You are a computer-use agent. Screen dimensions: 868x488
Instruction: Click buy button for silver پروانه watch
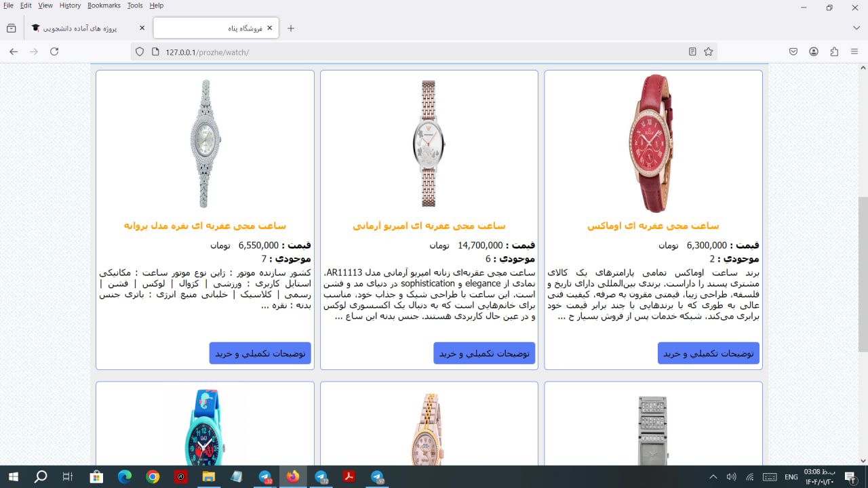(260, 353)
